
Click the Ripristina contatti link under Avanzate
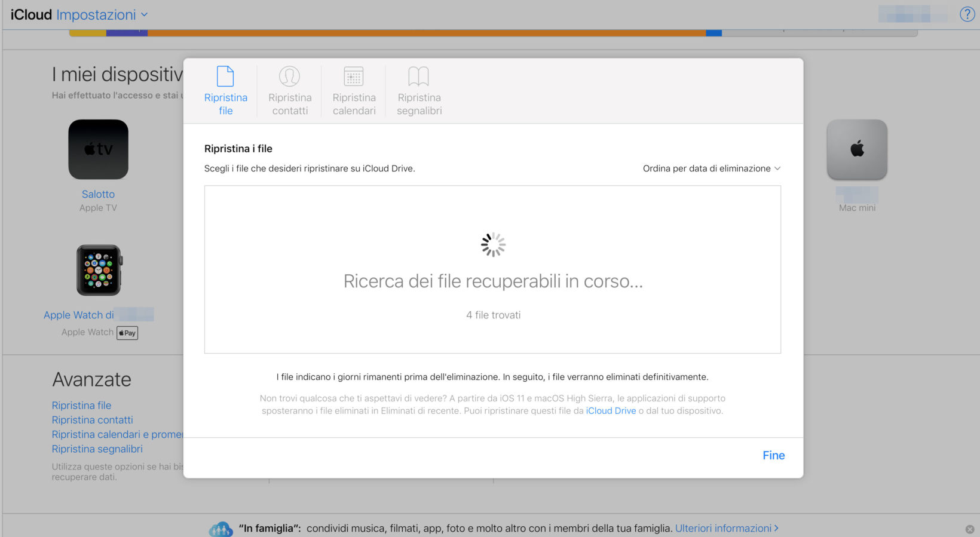point(92,420)
